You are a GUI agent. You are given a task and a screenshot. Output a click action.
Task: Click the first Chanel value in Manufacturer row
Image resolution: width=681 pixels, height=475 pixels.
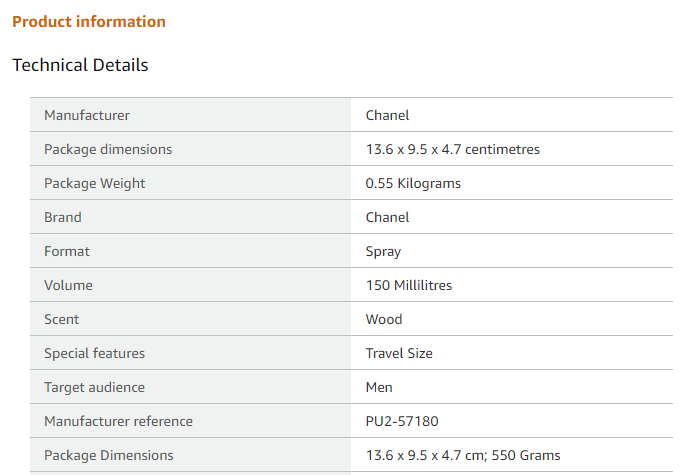pos(387,115)
